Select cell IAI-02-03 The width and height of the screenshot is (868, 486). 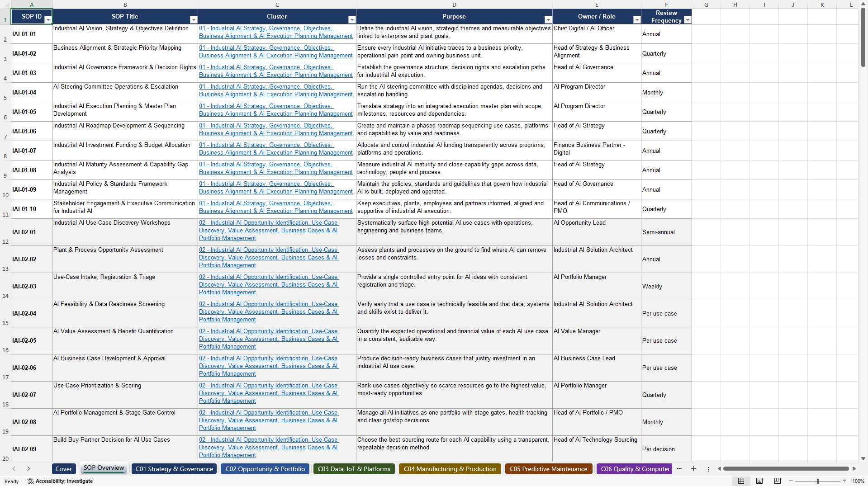(x=32, y=286)
